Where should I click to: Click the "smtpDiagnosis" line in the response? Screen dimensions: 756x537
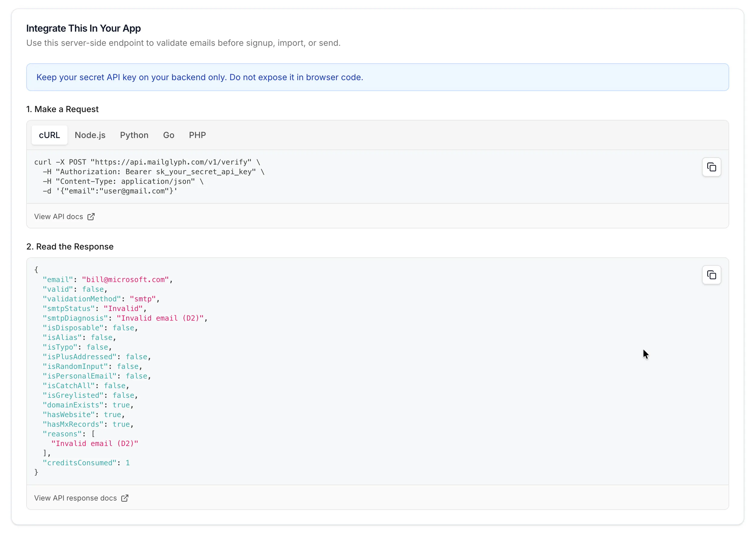point(125,318)
